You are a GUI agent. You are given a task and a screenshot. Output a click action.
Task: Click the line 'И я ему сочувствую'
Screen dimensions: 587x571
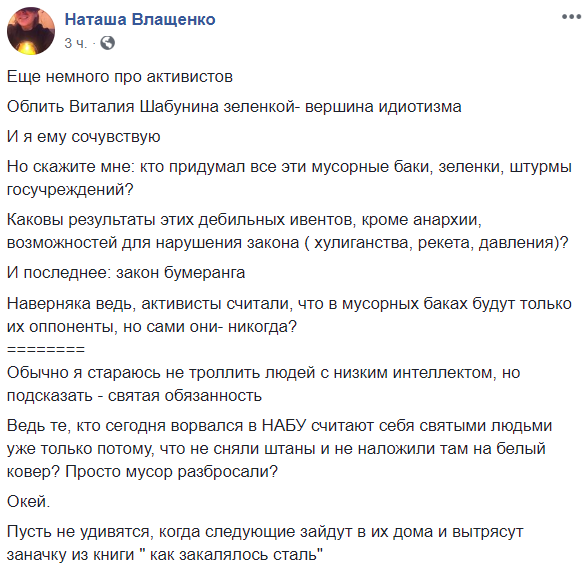pos(83,137)
